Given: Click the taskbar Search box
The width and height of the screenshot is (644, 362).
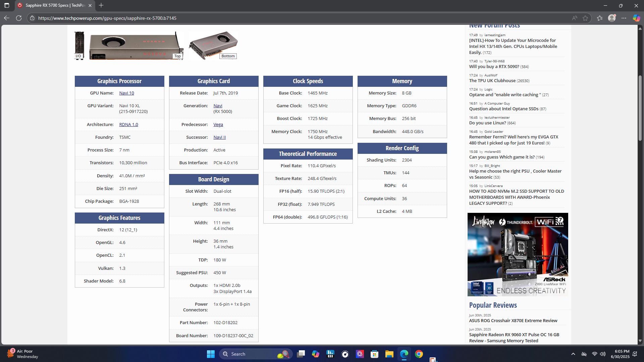Looking at the screenshot, I should 256,354.
